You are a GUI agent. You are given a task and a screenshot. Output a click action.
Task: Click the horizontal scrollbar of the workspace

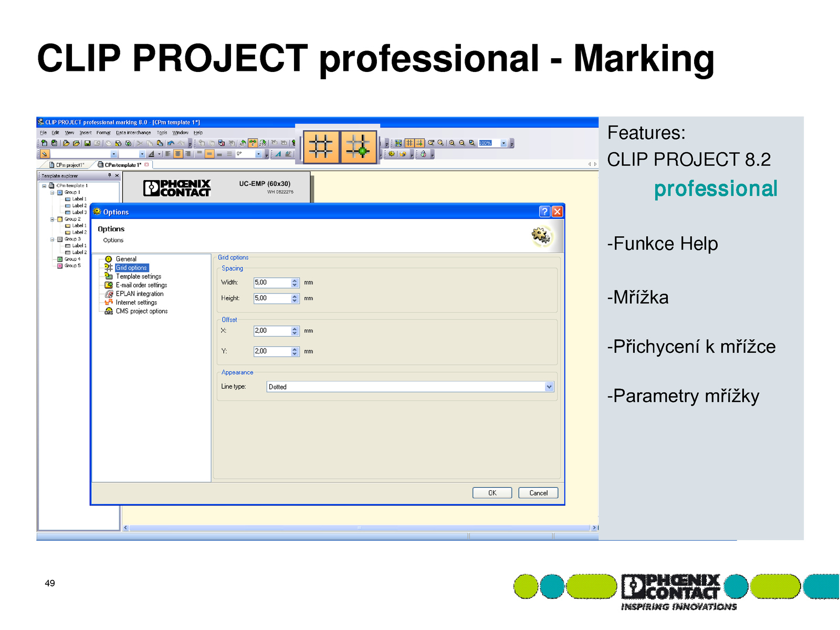point(360,528)
